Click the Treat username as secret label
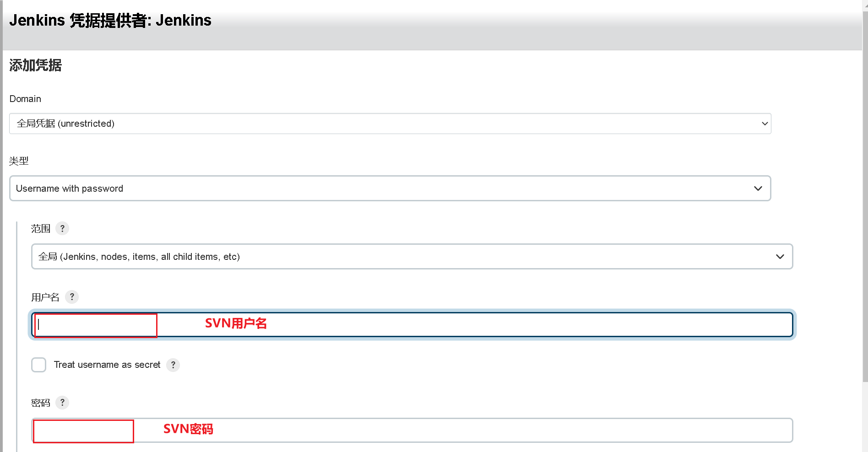This screenshot has height=452, width=868. tap(107, 365)
